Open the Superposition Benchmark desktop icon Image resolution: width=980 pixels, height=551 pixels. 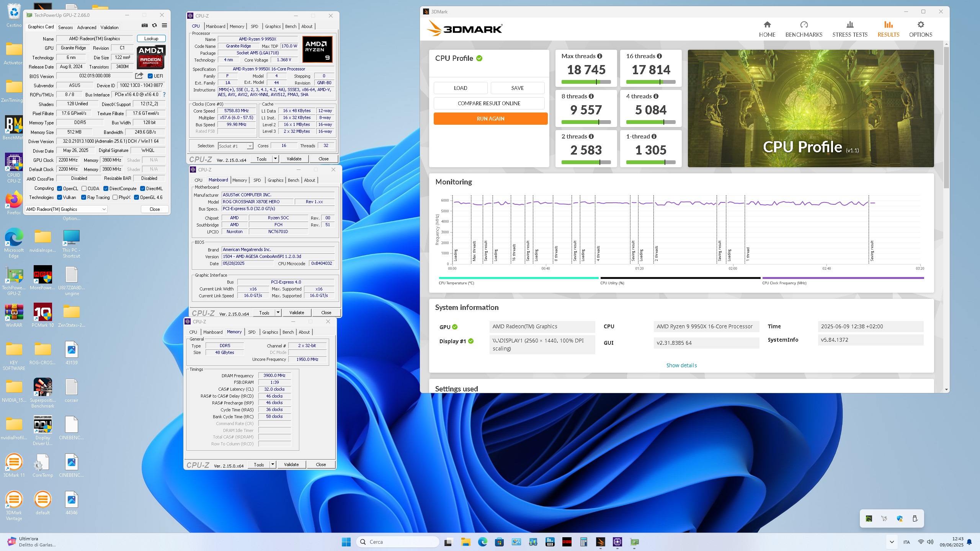click(42, 393)
